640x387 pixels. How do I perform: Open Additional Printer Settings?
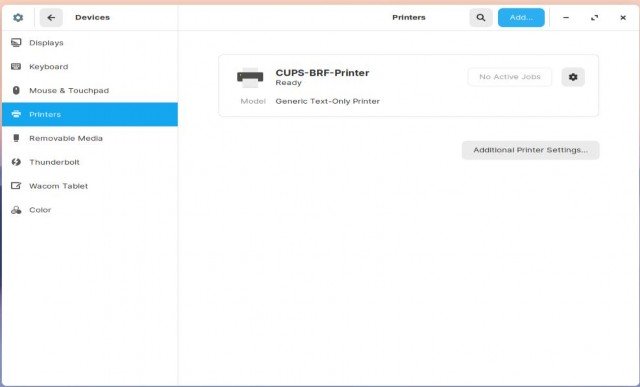(531, 150)
